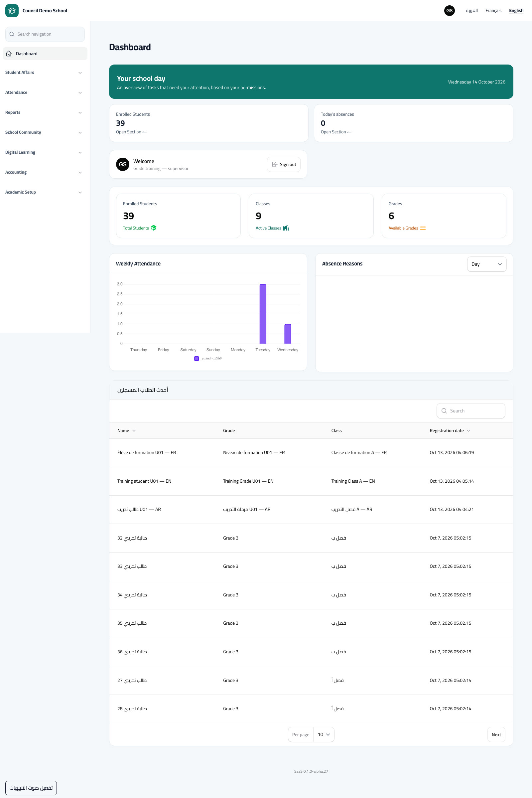Click Élève de formation U01 — FR row

(311, 452)
